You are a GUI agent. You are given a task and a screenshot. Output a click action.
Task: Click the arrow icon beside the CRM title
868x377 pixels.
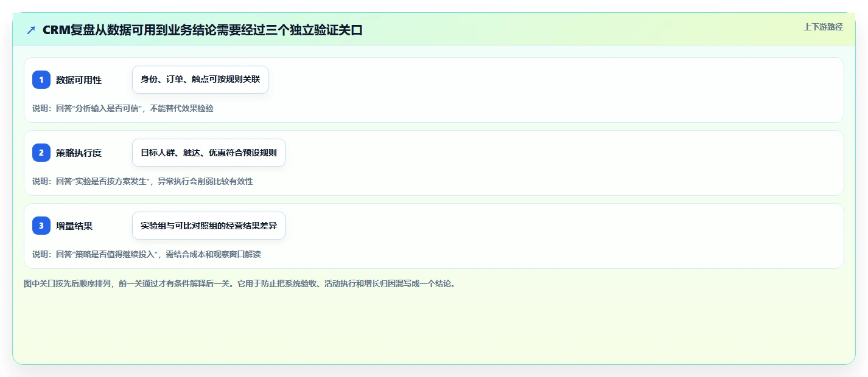pos(31,30)
